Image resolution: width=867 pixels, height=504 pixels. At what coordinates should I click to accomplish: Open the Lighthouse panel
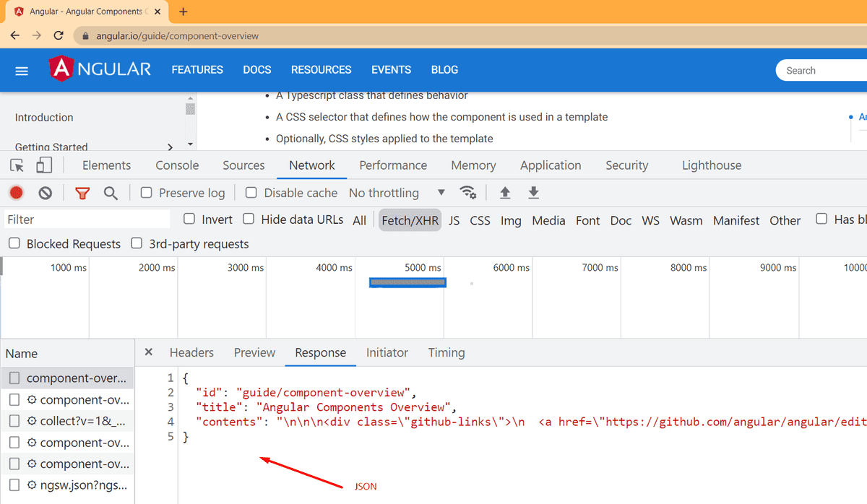click(711, 165)
